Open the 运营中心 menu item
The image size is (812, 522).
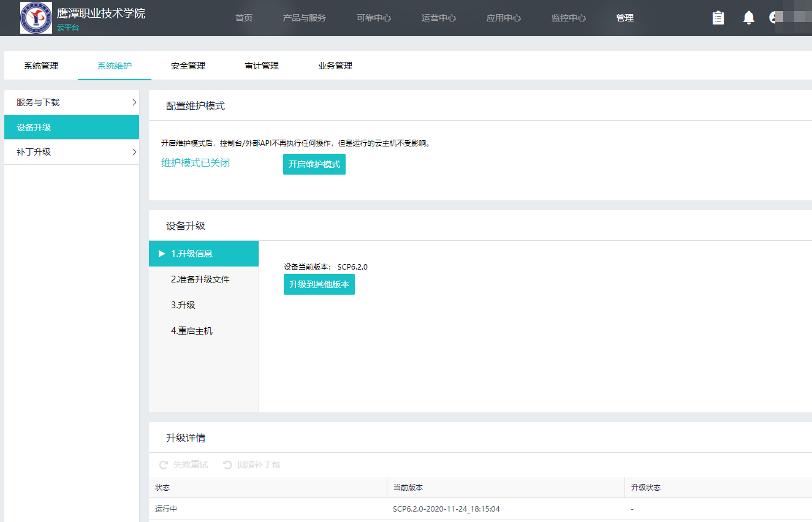coord(438,18)
